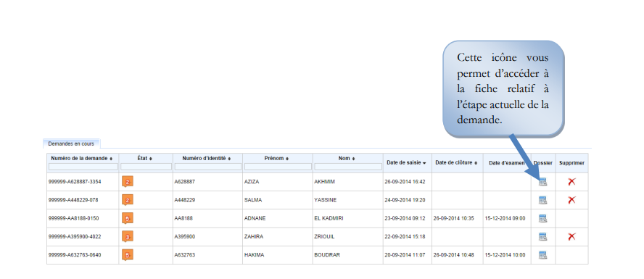
Task: Click identity number A628887
Action: click(184, 182)
